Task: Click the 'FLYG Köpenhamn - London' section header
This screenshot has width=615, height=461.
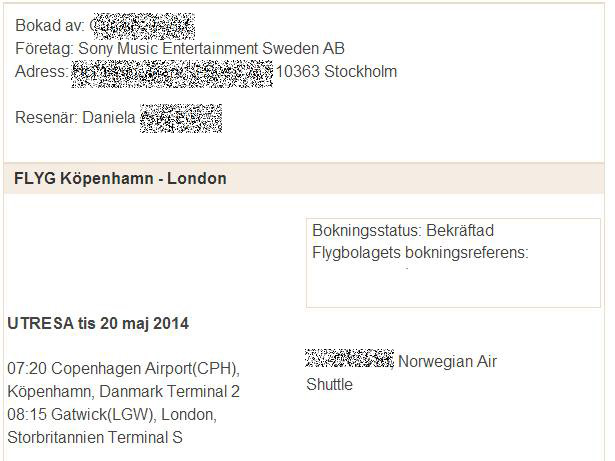Action: pos(120,179)
